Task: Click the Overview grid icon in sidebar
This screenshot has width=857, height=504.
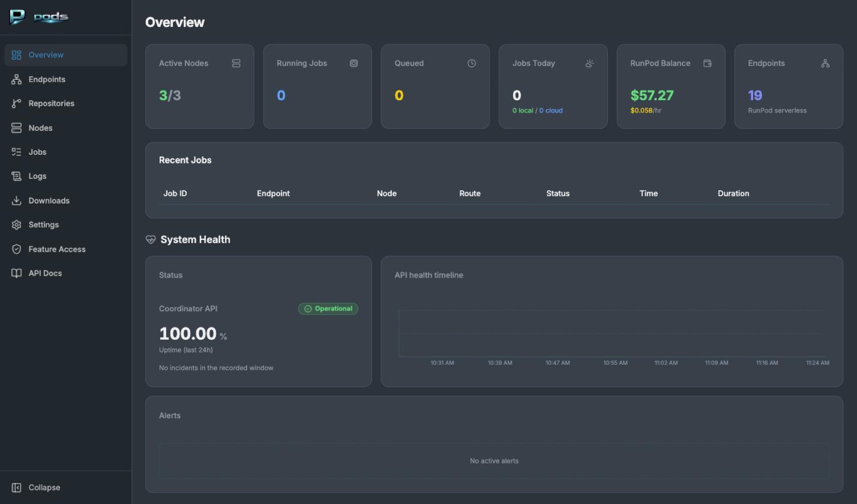Action: click(x=17, y=55)
